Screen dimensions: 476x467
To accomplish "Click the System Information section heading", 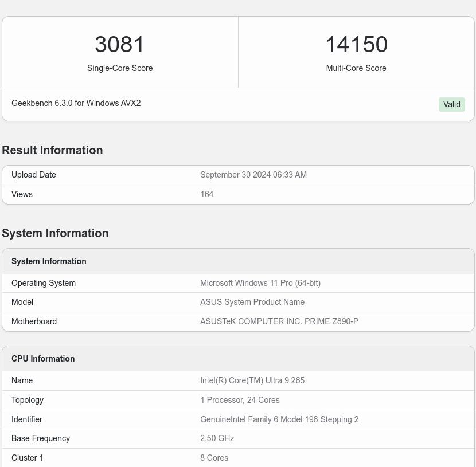I will coord(55,233).
